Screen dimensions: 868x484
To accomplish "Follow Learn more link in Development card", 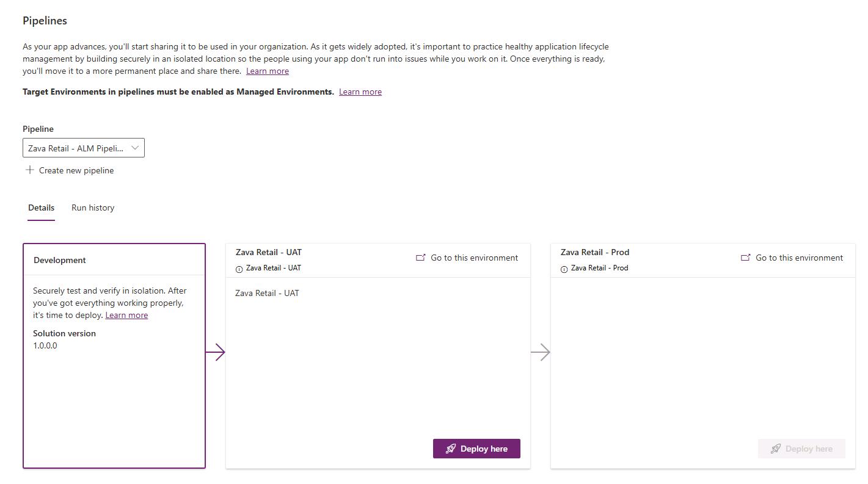I will [x=126, y=315].
